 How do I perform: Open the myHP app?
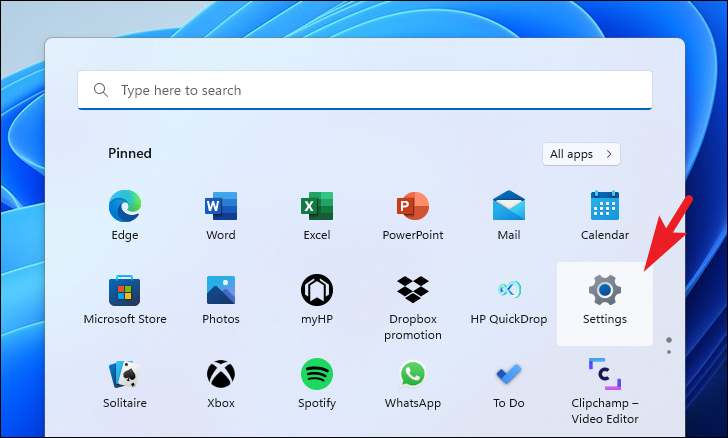click(x=317, y=299)
